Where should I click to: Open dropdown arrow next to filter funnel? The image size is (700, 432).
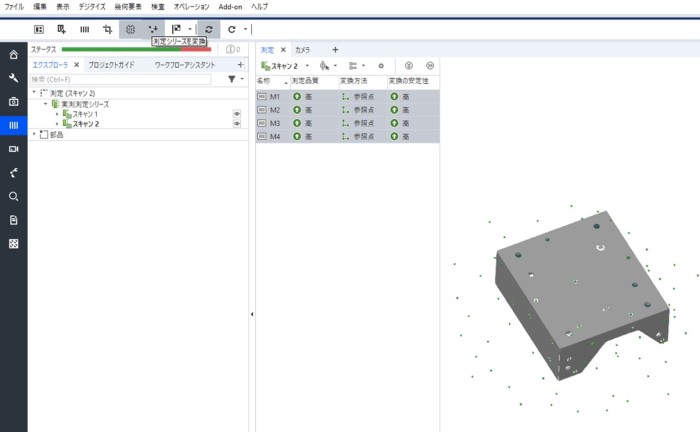[242, 79]
